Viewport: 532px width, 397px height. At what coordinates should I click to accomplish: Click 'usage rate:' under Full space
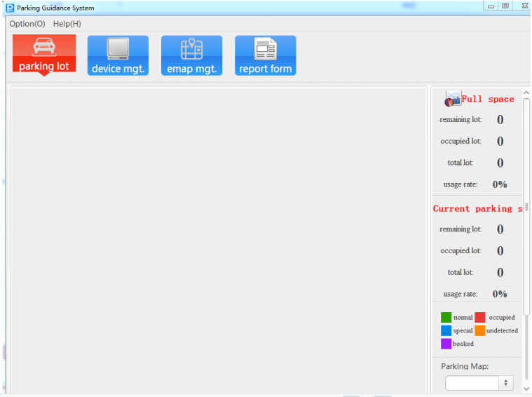[460, 184]
